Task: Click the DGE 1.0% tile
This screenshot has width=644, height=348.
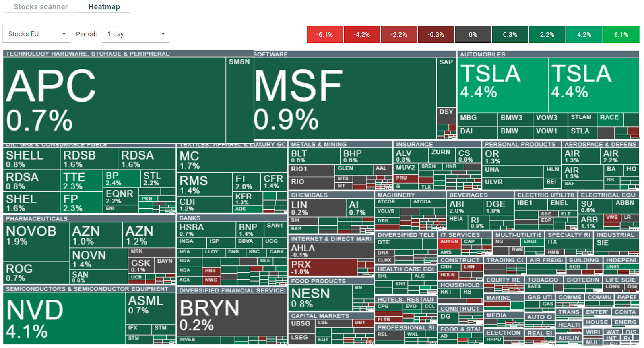Action: pyautogui.click(x=498, y=207)
